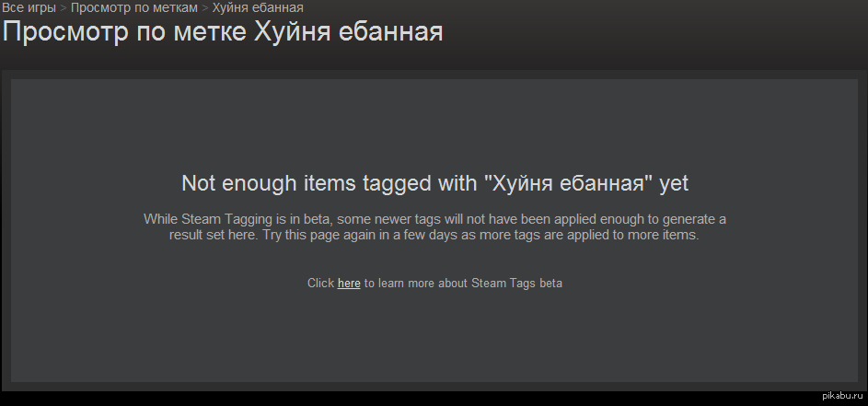This screenshot has width=868, height=406.
Task: Follow the underlined "here" link
Action: point(349,283)
